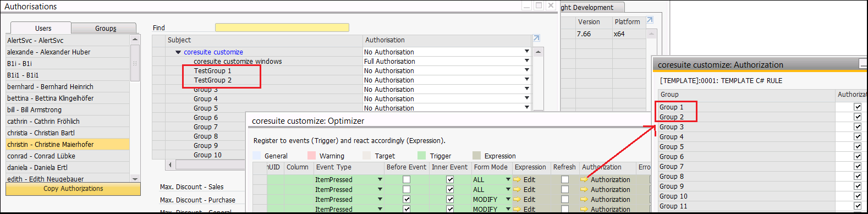Screen dimensions: 868x214
Task: Open Authorisation dropdown for TestGroup 2
Action: pyautogui.click(x=527, y=79)
